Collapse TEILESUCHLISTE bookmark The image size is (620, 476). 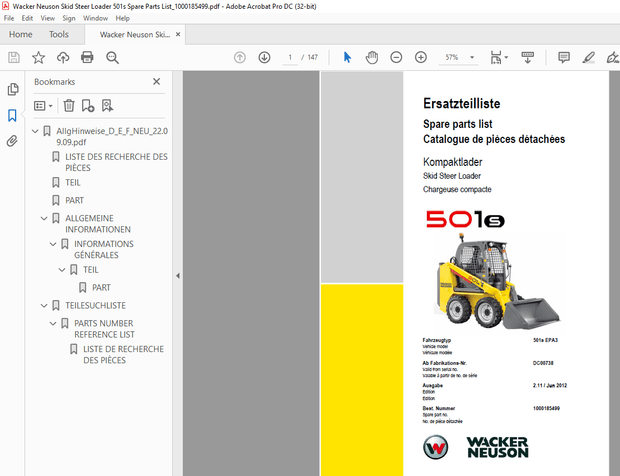pyautogui.click(x=44, y=306)
